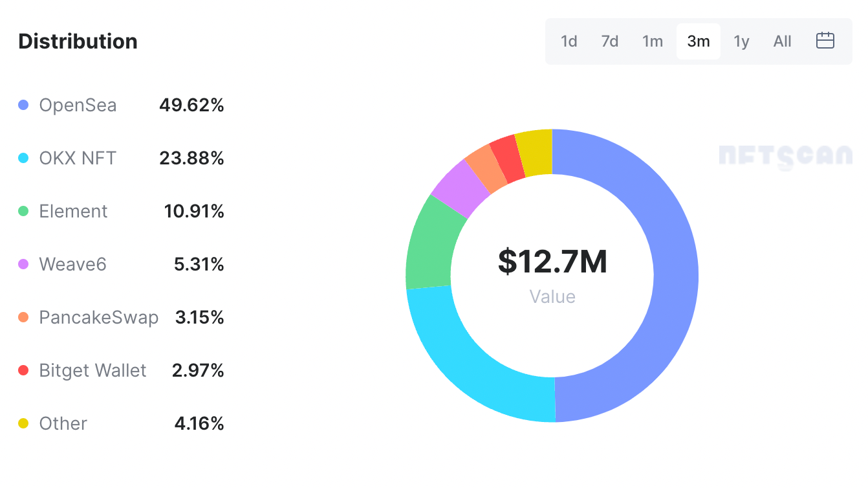Click the Bitget Wallet legend dot
Image resolution: width=868 pixels, height=488 pixels.
[x=23, y=370]
